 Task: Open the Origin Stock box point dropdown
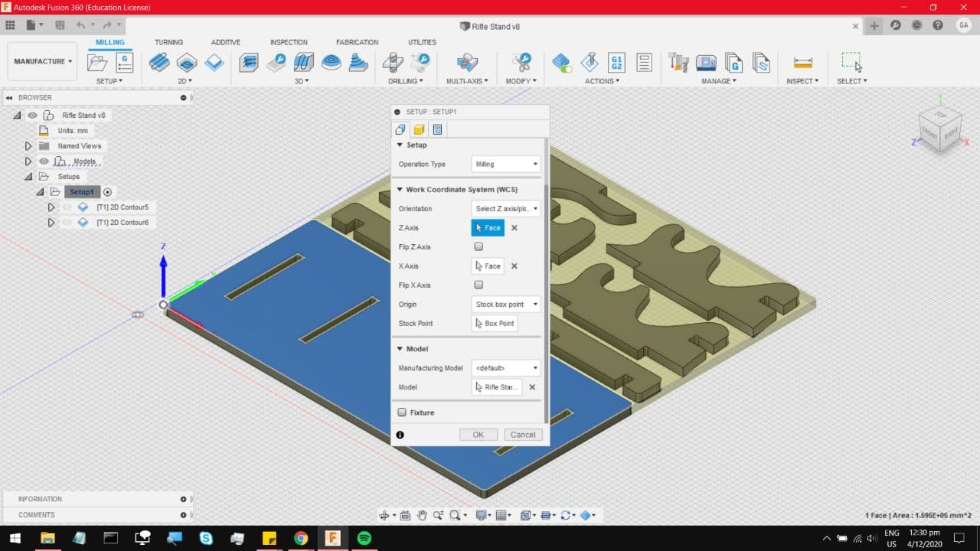click(505, 304)
